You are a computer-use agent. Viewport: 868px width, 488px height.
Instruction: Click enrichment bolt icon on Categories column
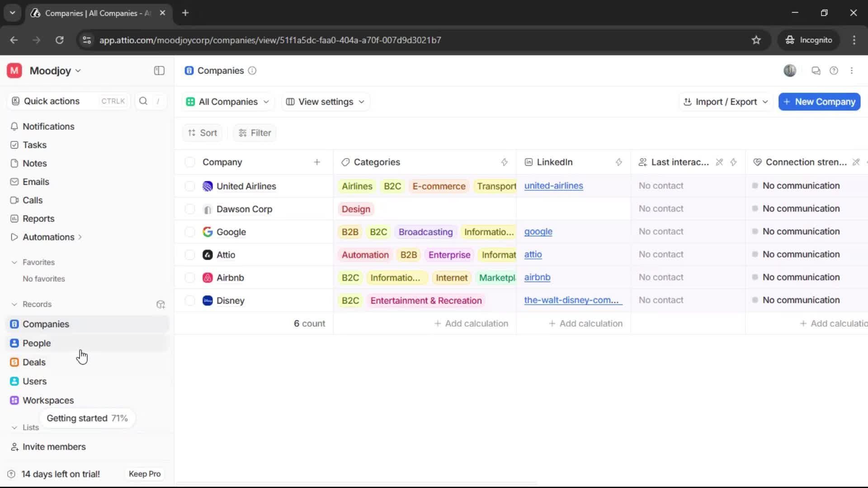pos(504,162)
